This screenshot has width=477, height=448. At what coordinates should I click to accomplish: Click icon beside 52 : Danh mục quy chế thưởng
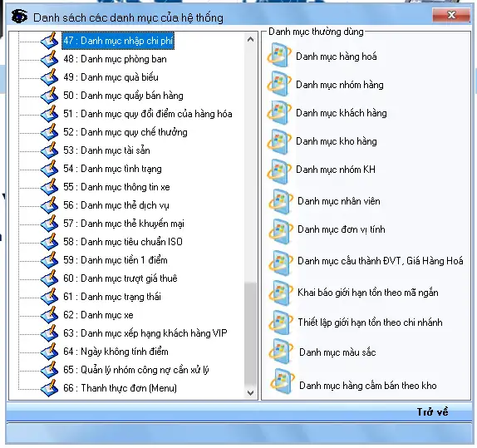tap(50, 132)
